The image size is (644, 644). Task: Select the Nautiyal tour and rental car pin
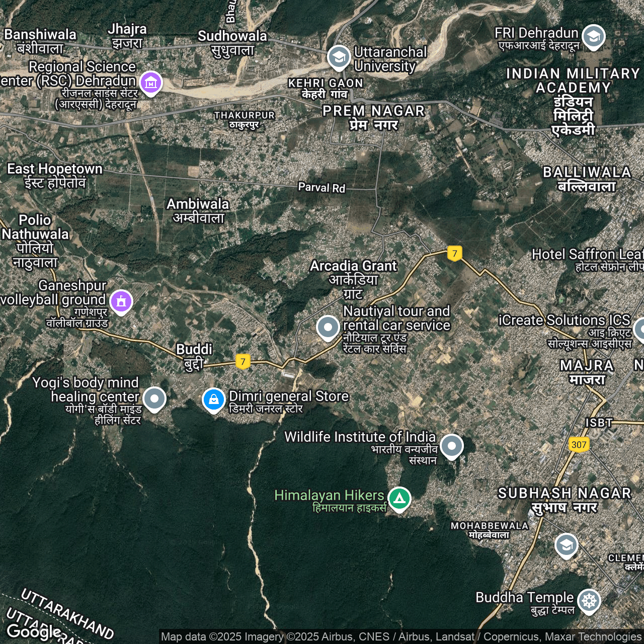328,327
